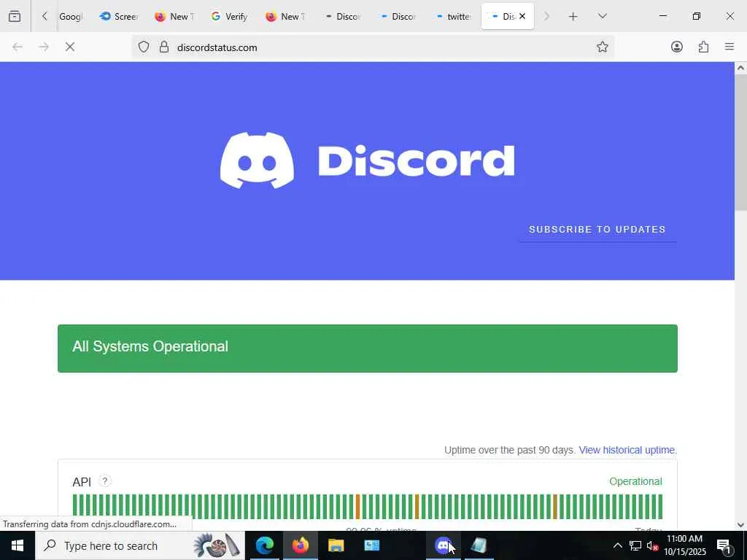Click the Discord logo in the banner
Screen dimensions: 747x560
[367, 160]
